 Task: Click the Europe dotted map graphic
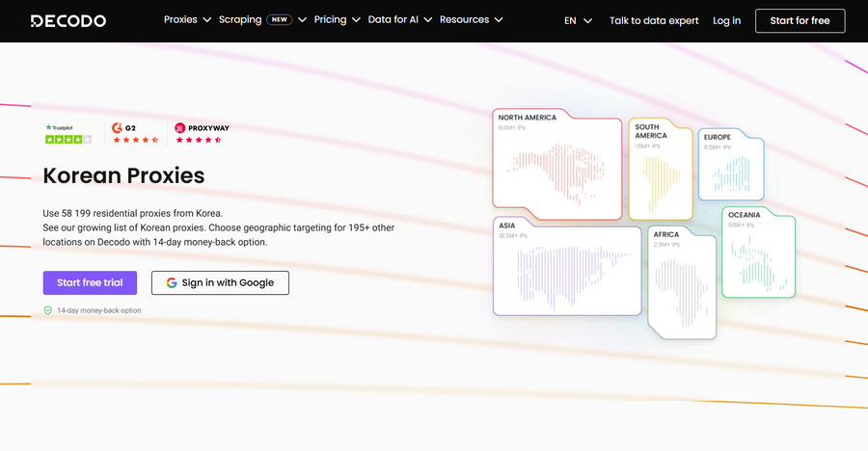(731, 173)
